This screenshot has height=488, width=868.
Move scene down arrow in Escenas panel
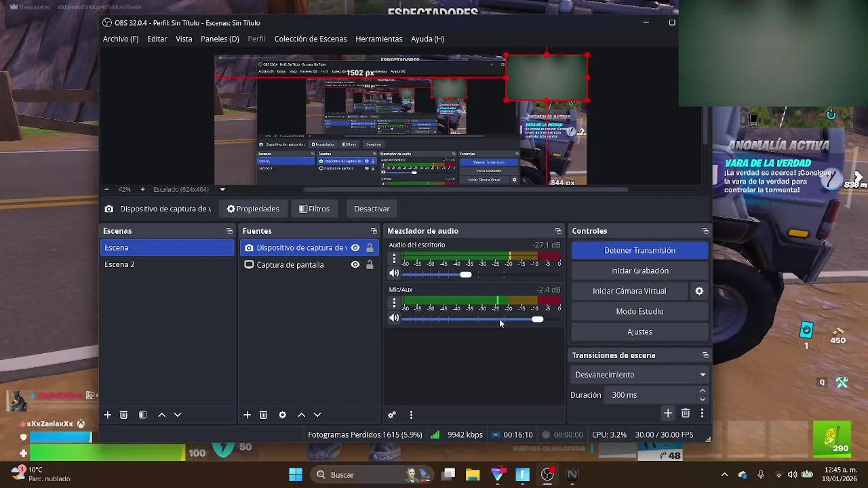pos(178,415)
